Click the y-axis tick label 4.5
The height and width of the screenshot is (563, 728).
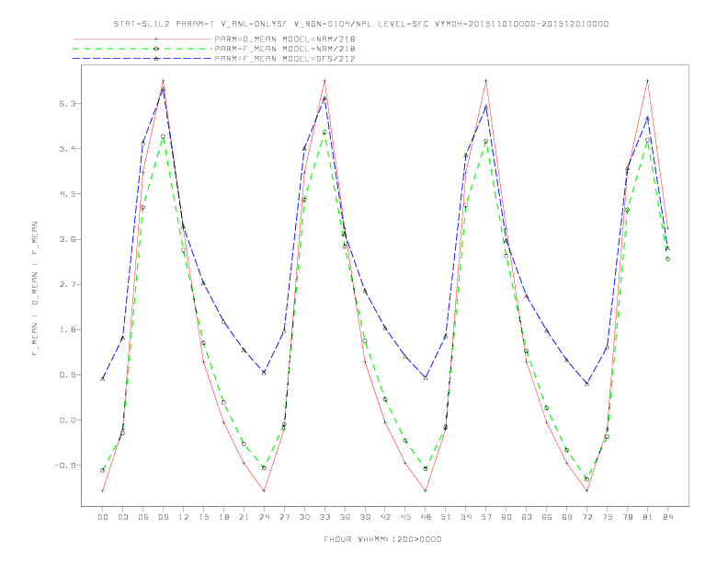pos(67,194)
